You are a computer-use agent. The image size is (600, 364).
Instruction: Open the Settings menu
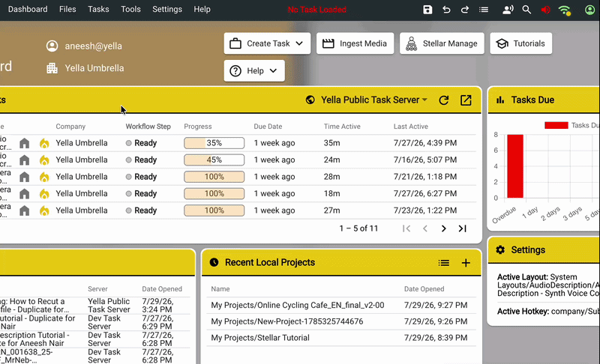coord(167,9)
